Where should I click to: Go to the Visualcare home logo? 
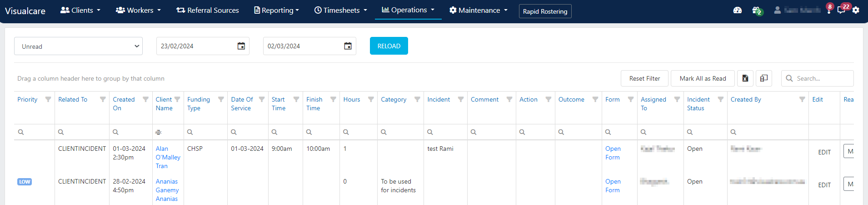tap(25, 11)
